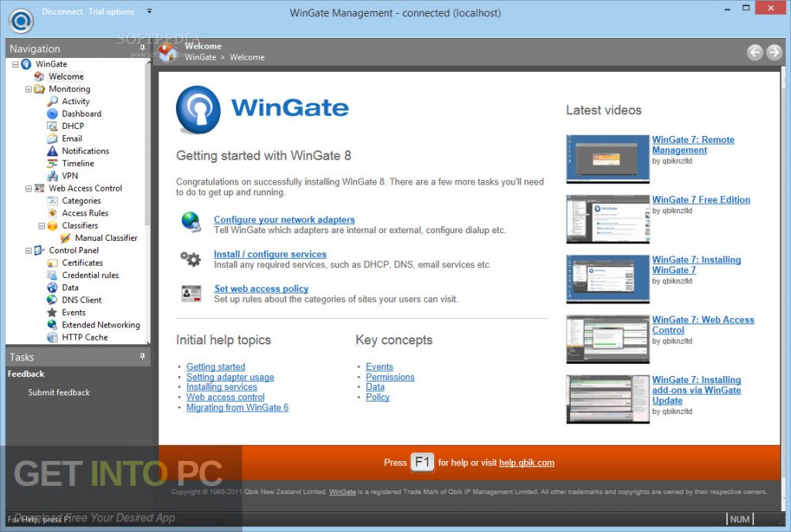The height and width of the screenshot is (532, 791).
Task: Select the DNS Client icon
Action: (x=52, y=300)
